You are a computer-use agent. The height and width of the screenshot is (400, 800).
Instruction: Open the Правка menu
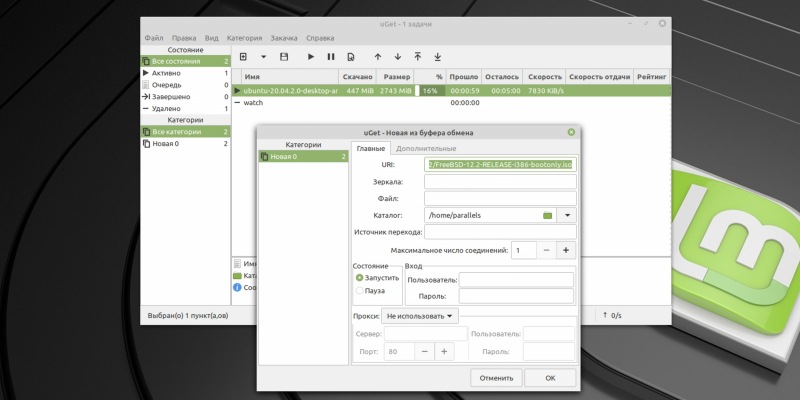184,38
